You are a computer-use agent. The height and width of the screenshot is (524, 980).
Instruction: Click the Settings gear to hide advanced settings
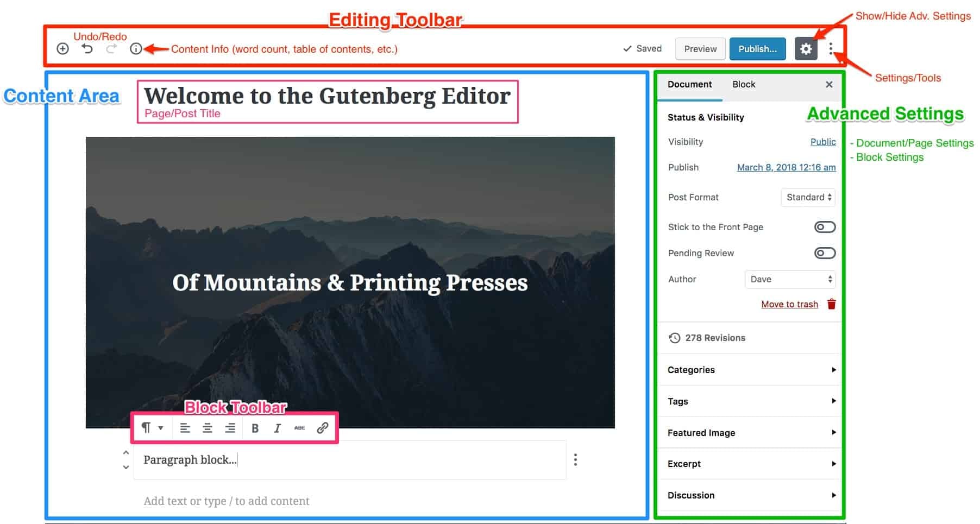[x=806, y=48]
